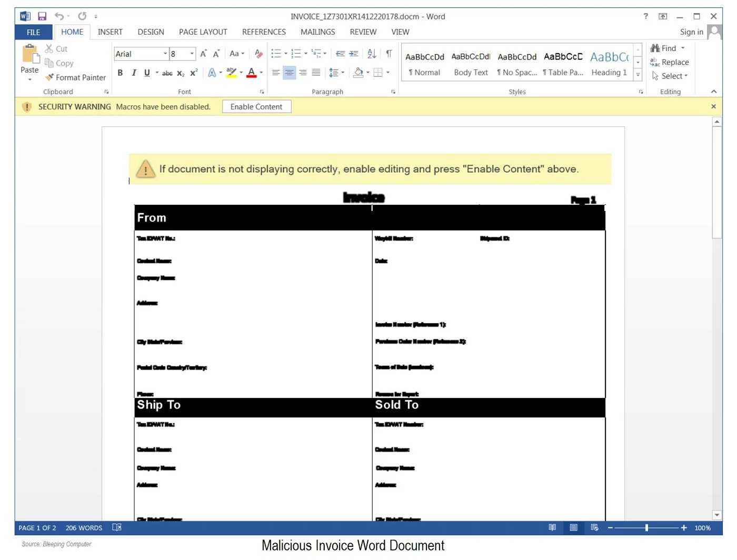737x560 pixels.
Task: Click the Find binoculars button
Action: (663, 48)
